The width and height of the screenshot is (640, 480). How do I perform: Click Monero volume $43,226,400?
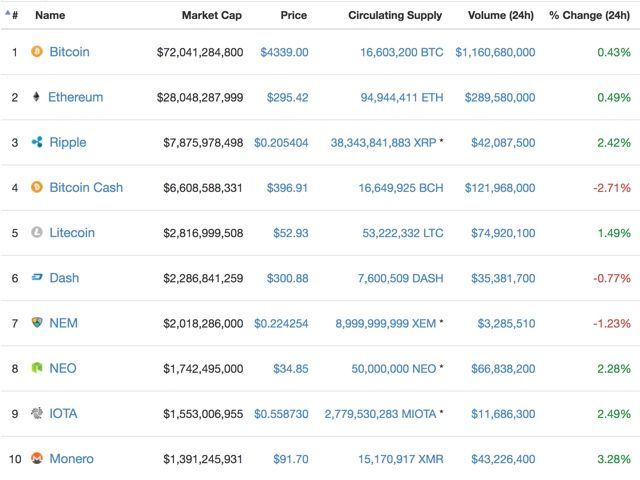503,459
